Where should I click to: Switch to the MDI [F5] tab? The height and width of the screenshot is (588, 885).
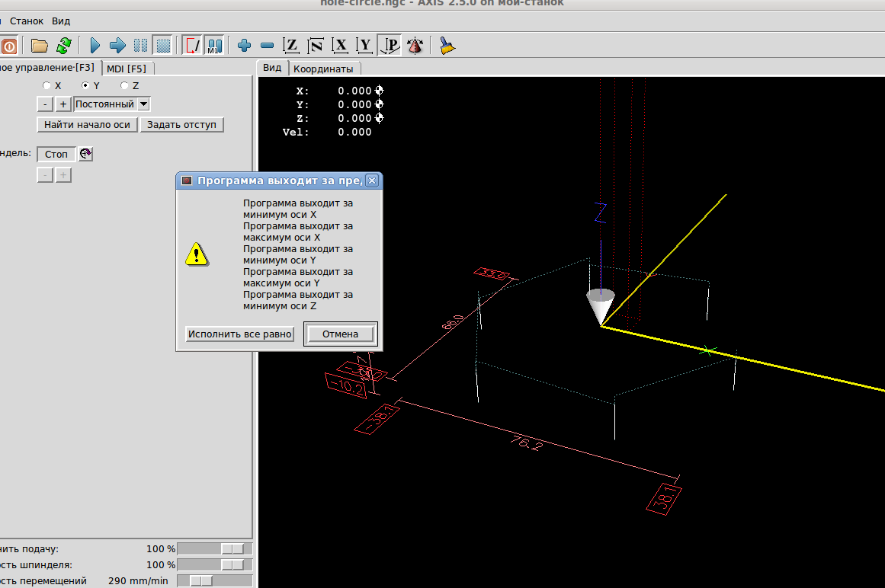pyautogui.click(x=127, y=69)
